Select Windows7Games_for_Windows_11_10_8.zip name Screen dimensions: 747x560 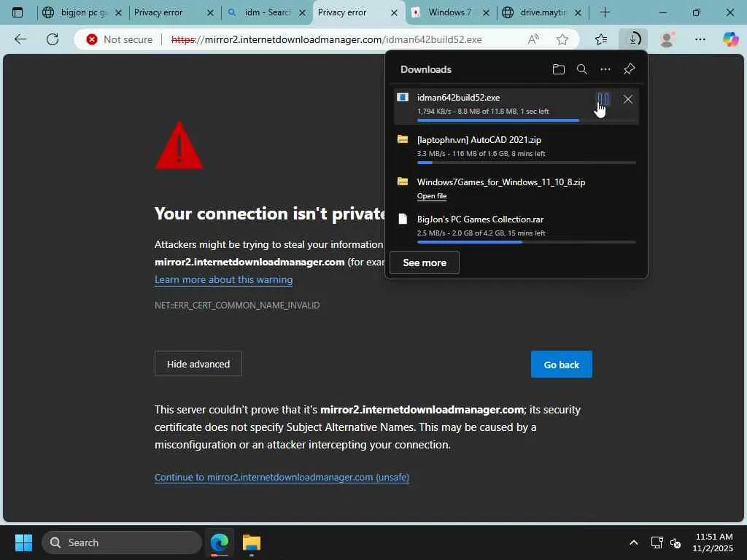(x=500, y=182)
